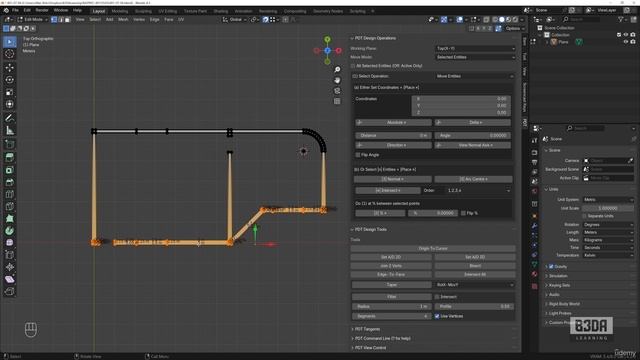This screenshot has height=360, width=640.
Task: Enable edge select mode
Action: coord(61,20)
